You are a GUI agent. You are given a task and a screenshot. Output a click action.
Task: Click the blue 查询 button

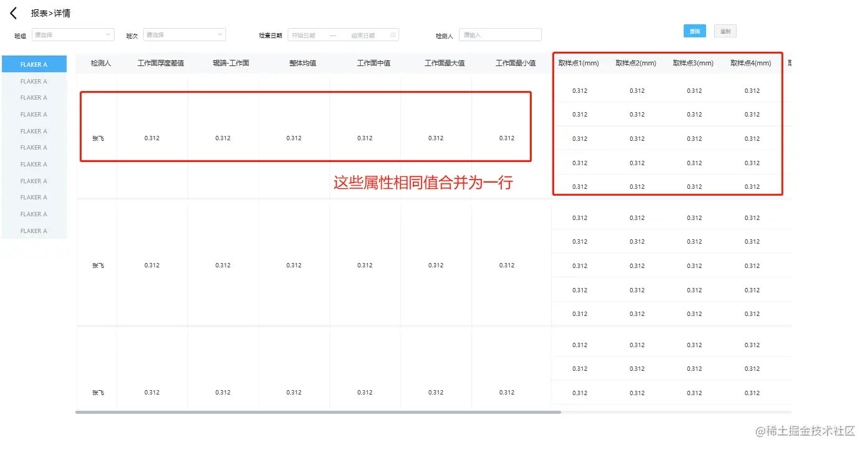coord(694,31)
